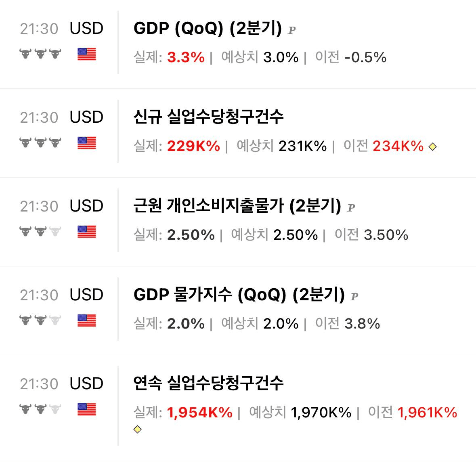Click bull importance icons for 신규 실업수당청구건수
The height and width of the screenshot is (463, 476).
pyautogui.click(x=40, y=142)
